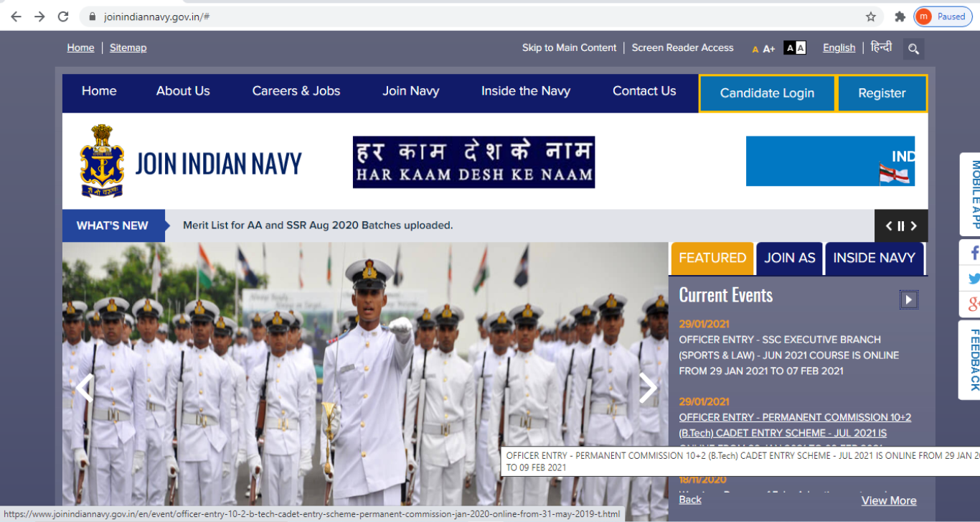Viewport: 980px width, 522px height.
Task: Open Permanent Commission 10+2 B.Tech event
Action: [795, 425]
